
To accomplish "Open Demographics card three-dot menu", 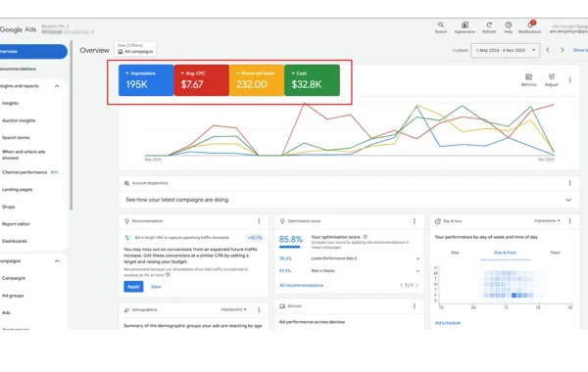I will click(259, 309).
